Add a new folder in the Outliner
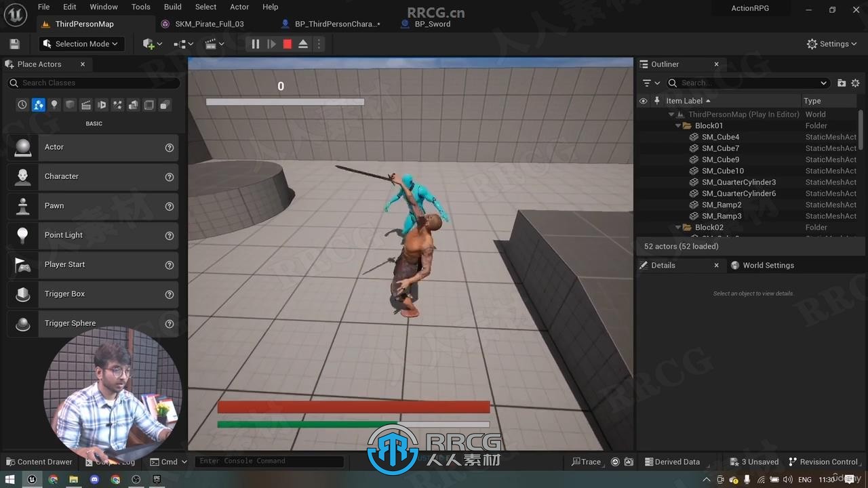Viewport: 868px width, 488px height. [x=842, y=83]
